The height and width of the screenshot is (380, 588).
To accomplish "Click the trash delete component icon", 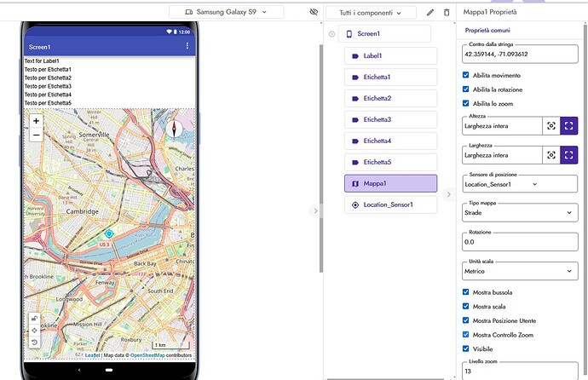I will coord(447,13).
